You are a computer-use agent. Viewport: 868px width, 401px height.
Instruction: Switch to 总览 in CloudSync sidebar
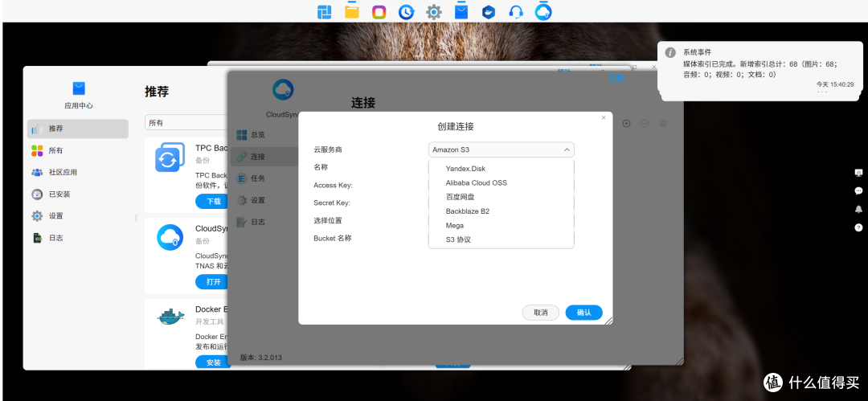[264, 134]
